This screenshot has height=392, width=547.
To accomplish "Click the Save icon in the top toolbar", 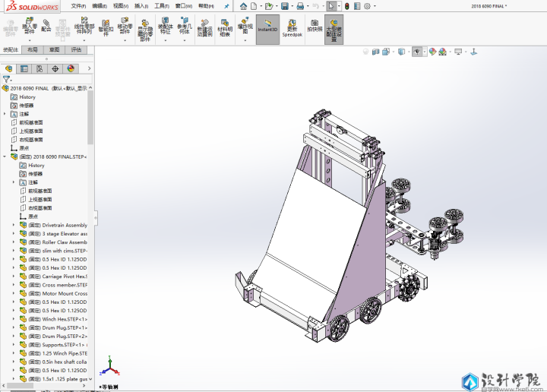I will coord(284,6).
